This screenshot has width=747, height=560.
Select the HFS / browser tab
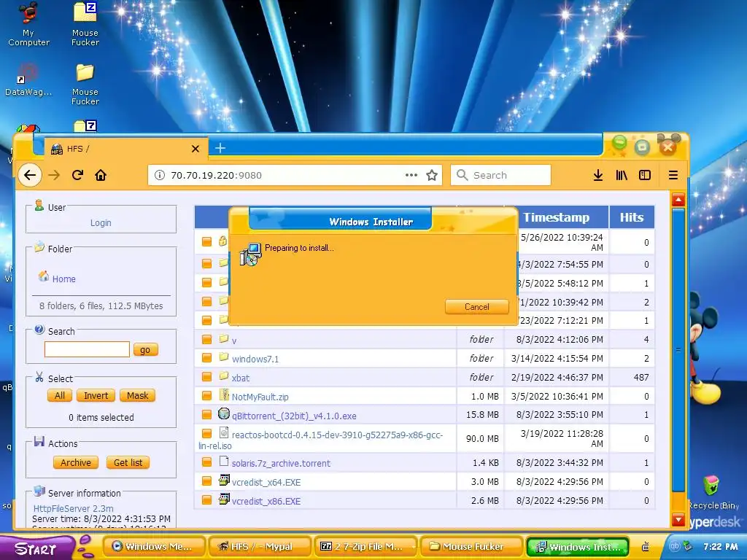(126, 149)
